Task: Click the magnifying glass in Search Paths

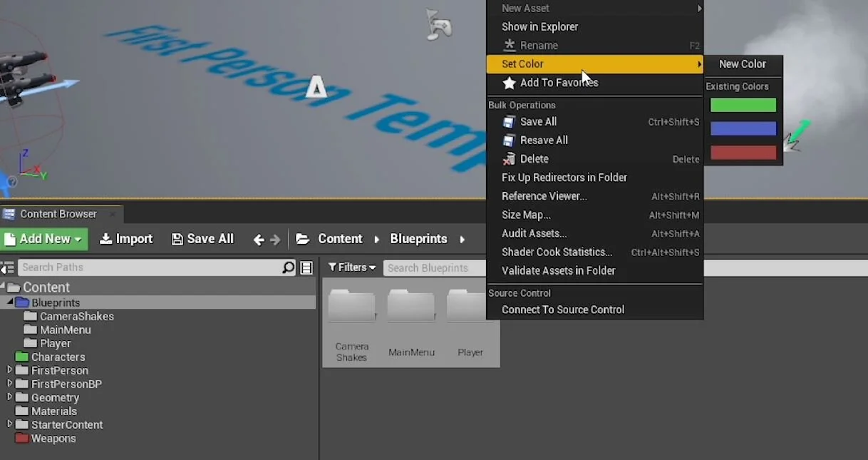Action: [288, 267]
